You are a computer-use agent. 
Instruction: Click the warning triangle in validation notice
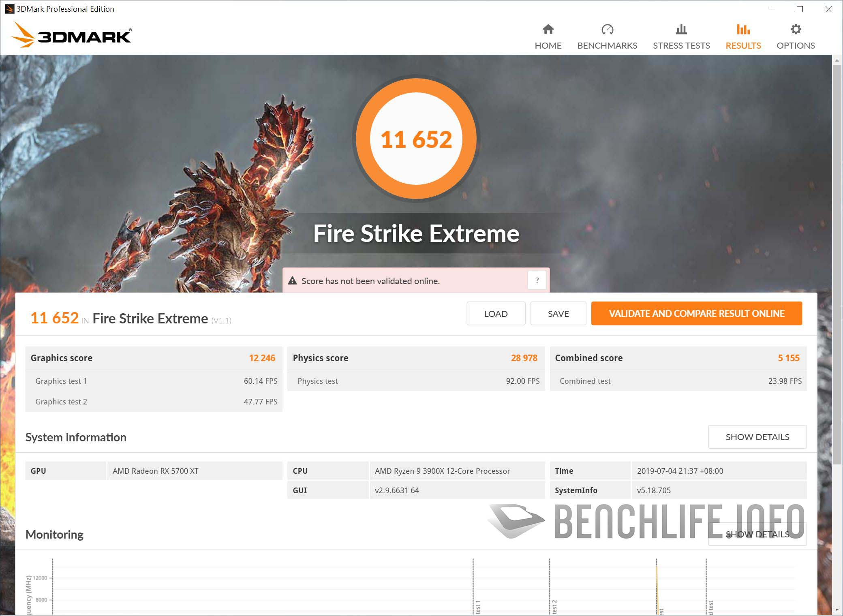tap(293, 280)
